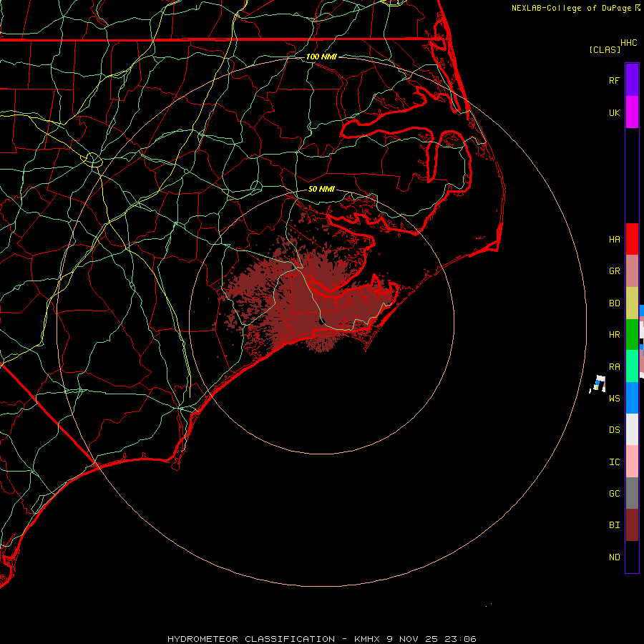Click the WS legend label

614,398
